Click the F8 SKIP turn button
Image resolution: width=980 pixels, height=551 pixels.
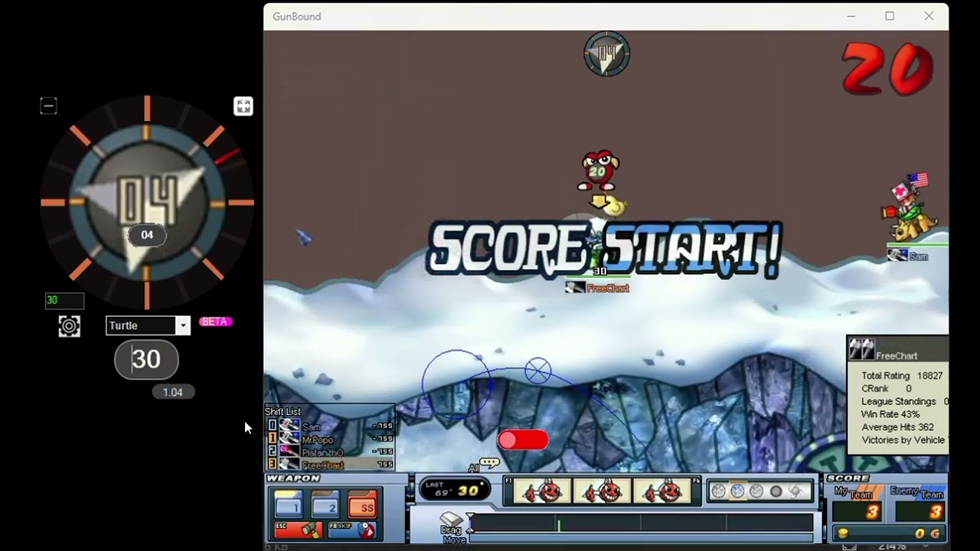[351, 530]
